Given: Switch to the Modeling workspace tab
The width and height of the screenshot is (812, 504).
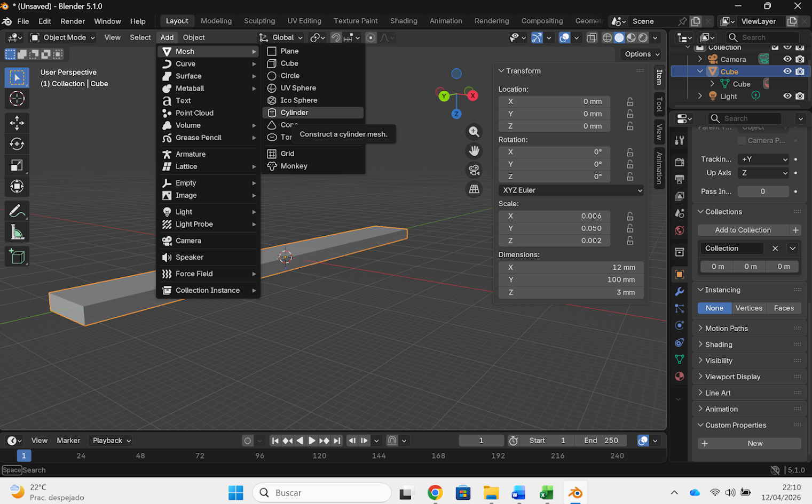Looking at the screenshot, I should [x=216, y=21].
